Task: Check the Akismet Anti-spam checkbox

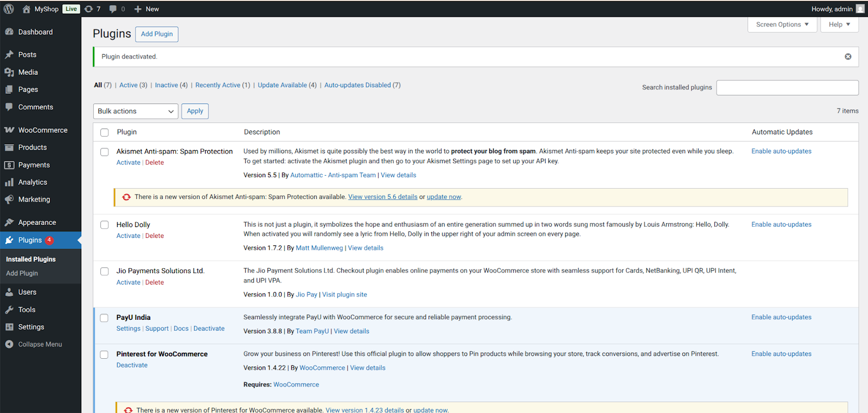Action: point(105,152)
